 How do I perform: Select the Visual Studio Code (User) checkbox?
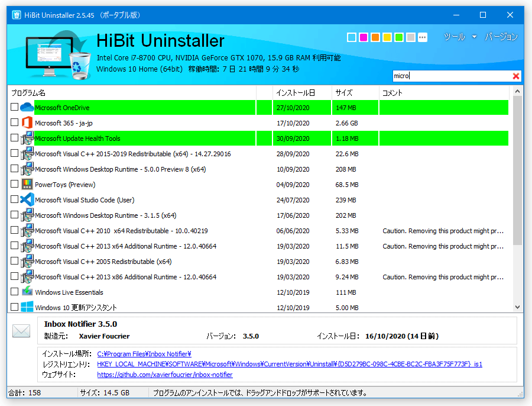click(x=14, y=199)
